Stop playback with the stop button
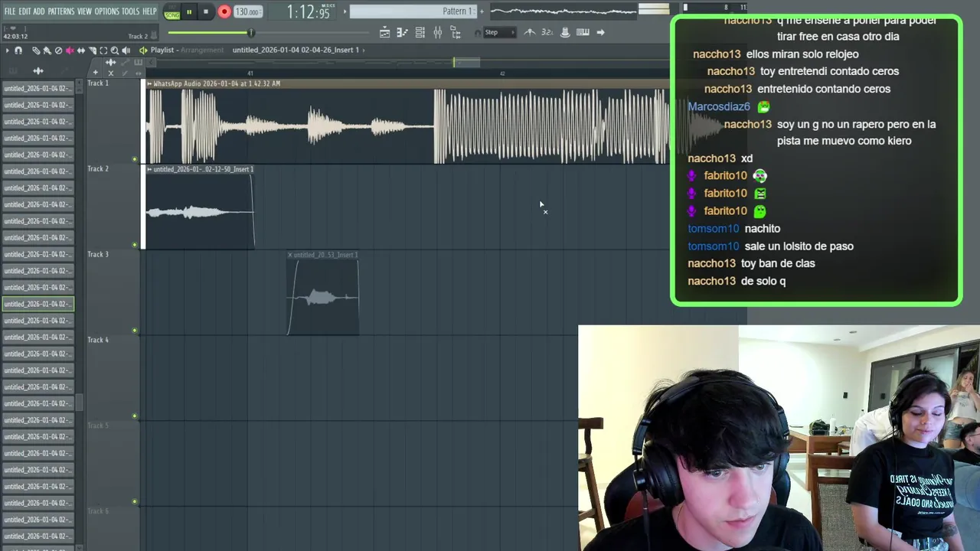 (206, 11)
